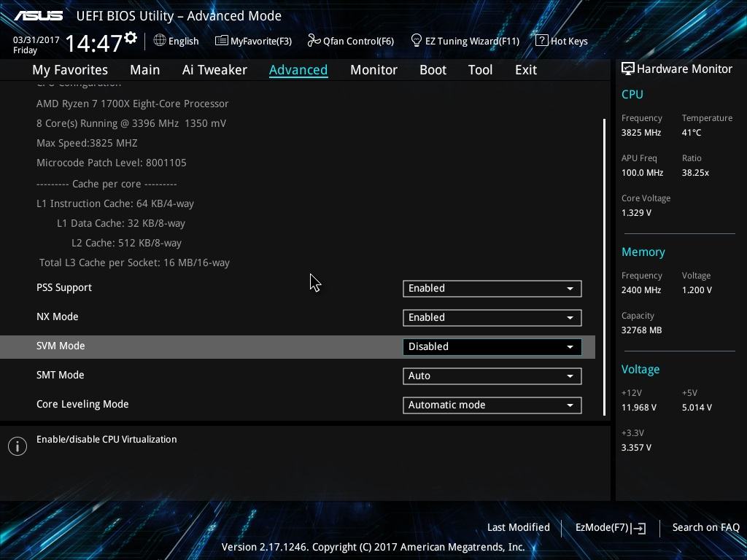Open the Boot tab
Viewport: 747px width, 560px height.
pyautogui.click(x=433, y=70)
